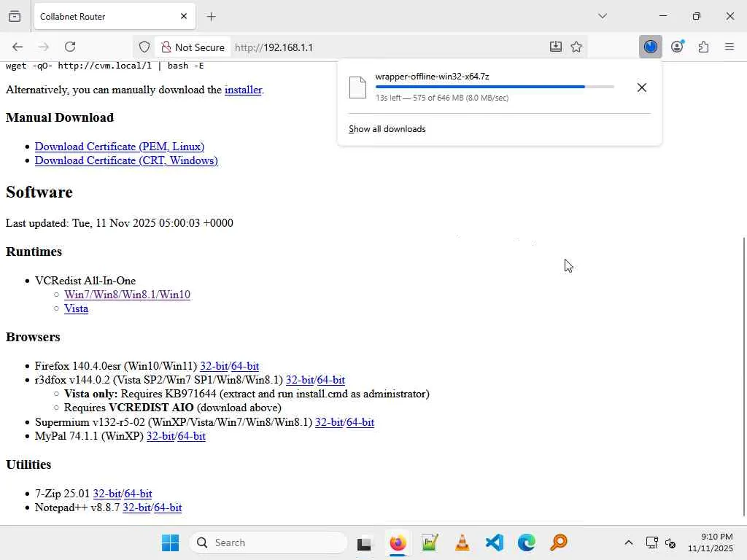747x560 pixels.
Task: Download r3dfox v144.0.2 32-bit
Action: click(300, 380)
